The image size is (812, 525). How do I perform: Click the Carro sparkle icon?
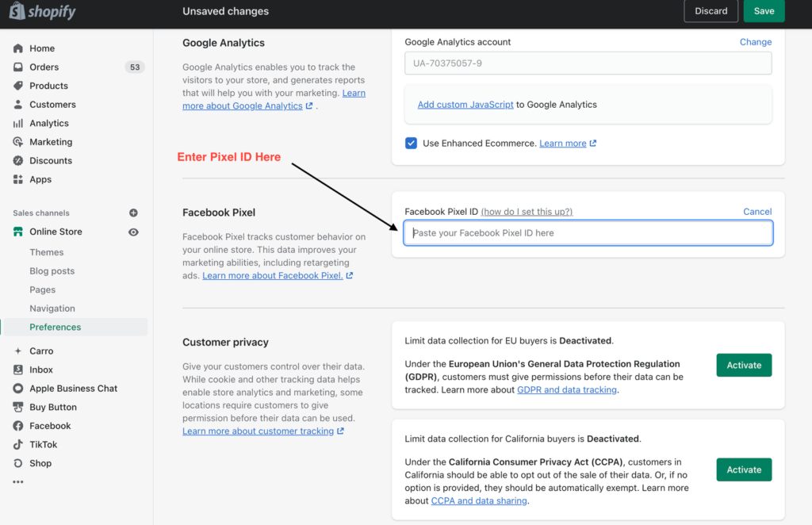click(x=18, y=351)
